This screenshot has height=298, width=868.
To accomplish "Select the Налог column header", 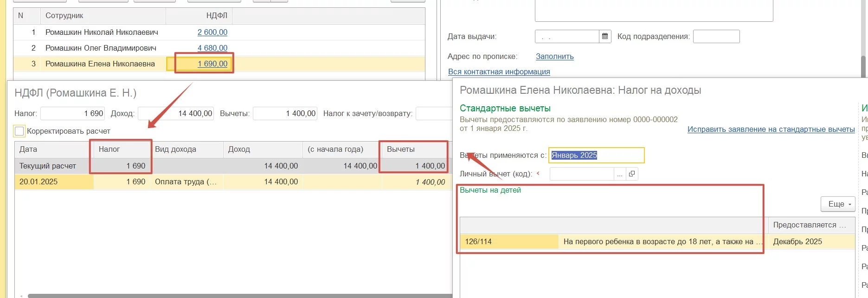I will click(122, 149).
